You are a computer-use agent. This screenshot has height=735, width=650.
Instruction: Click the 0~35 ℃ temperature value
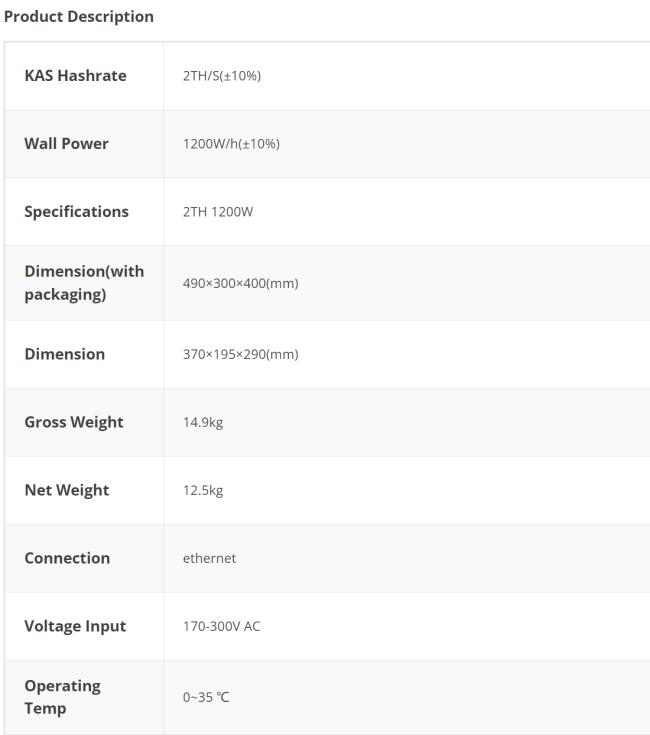pos(206,698)
